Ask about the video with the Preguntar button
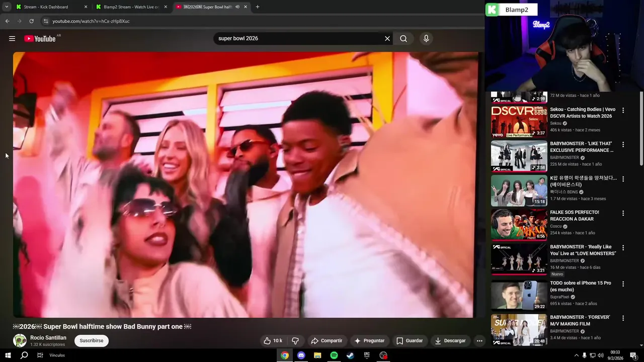Screen dimensions: 644x362 (x=369, y=341)
